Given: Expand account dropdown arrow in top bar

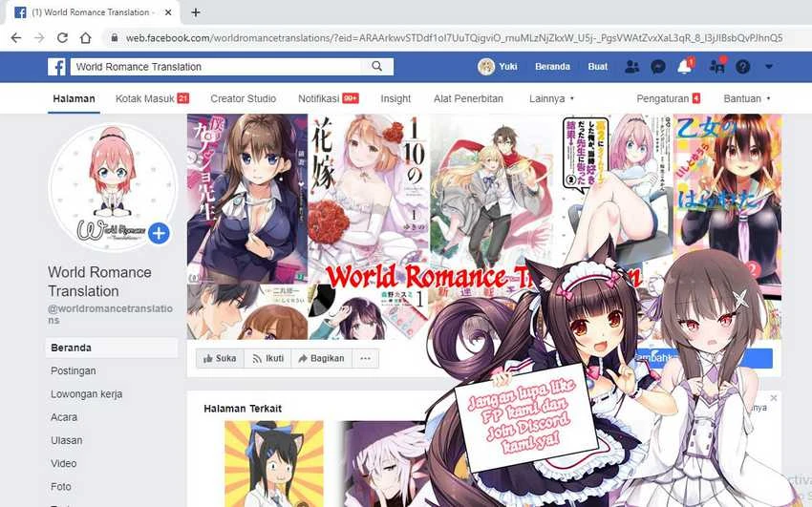Looking at the screenshot, I should tap(769, 67).
